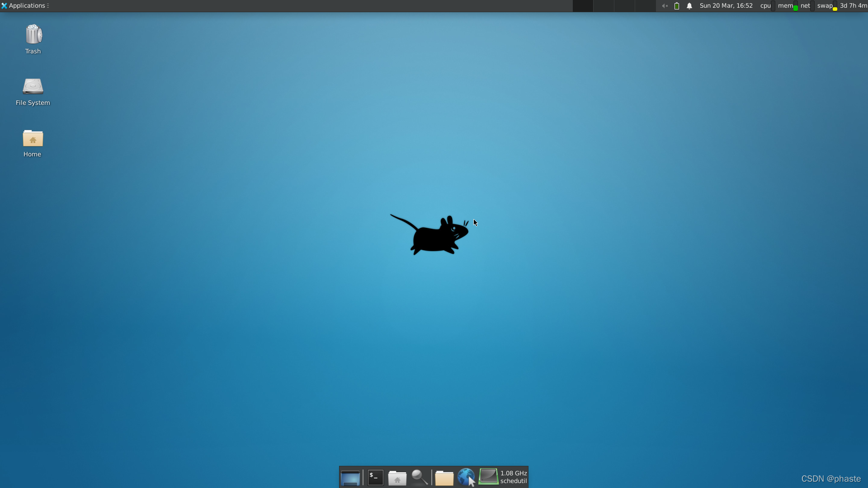Open the Applications menu
Screen dimensions: 868x488
pos(25,6)
